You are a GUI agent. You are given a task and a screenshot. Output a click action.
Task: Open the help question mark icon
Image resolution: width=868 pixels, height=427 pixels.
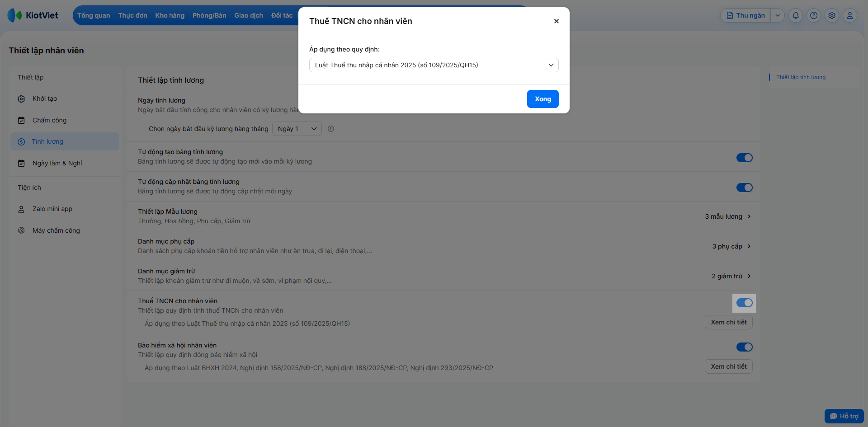point(814,15)
